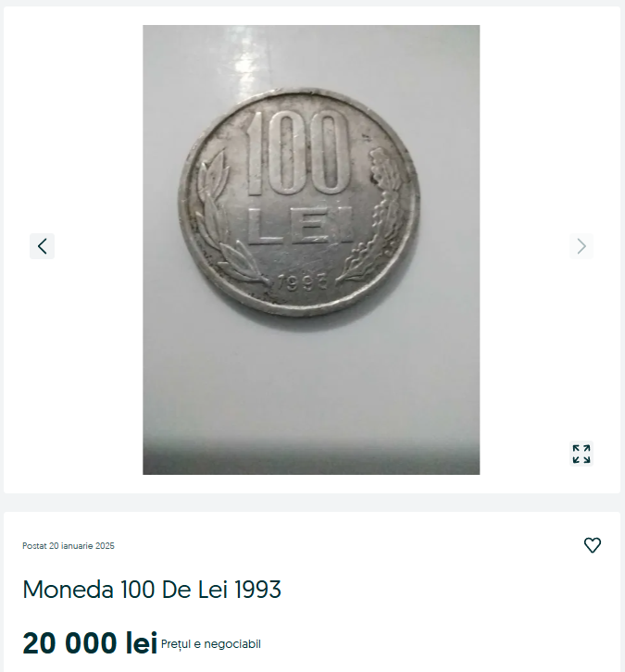Click the word Moneda in the title
Viewport: 625px width, 672px height.
click(x=69, y=590)
